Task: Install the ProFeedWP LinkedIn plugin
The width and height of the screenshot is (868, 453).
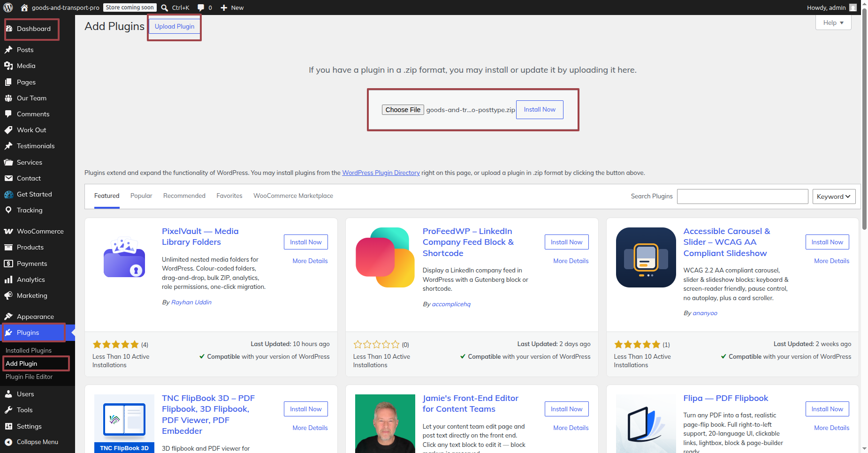Action: click(x=567, y=242)
